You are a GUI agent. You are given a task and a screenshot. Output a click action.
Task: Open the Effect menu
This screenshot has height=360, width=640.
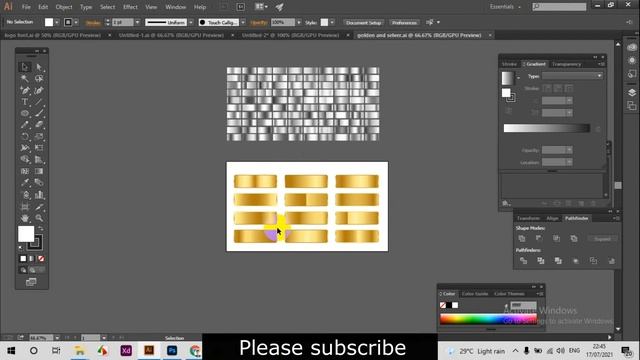130,7
